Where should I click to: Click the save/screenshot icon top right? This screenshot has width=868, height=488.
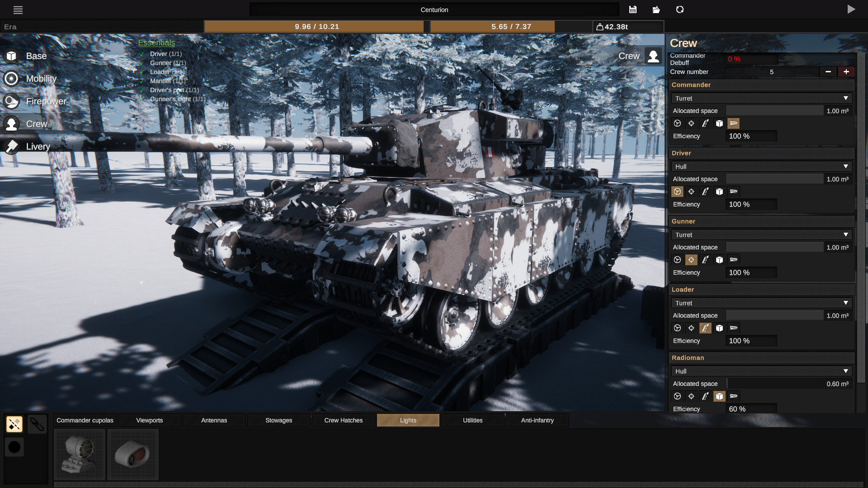coord(632,9)
